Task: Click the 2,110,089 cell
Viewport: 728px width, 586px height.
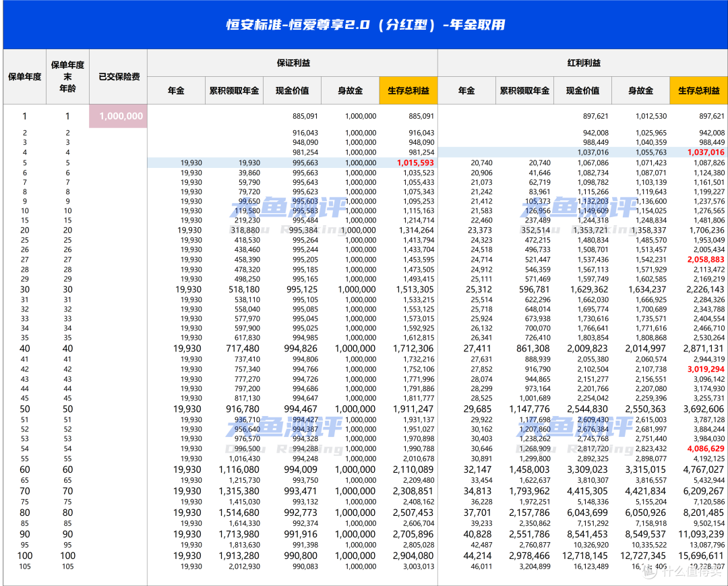Action: point(413,469)
